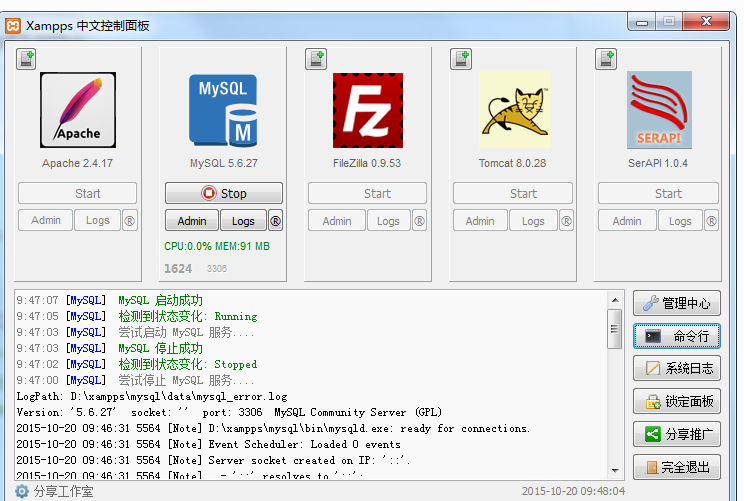Stop the MySQL service
Viewport: 744px width, 501px height.
[223, 193]
